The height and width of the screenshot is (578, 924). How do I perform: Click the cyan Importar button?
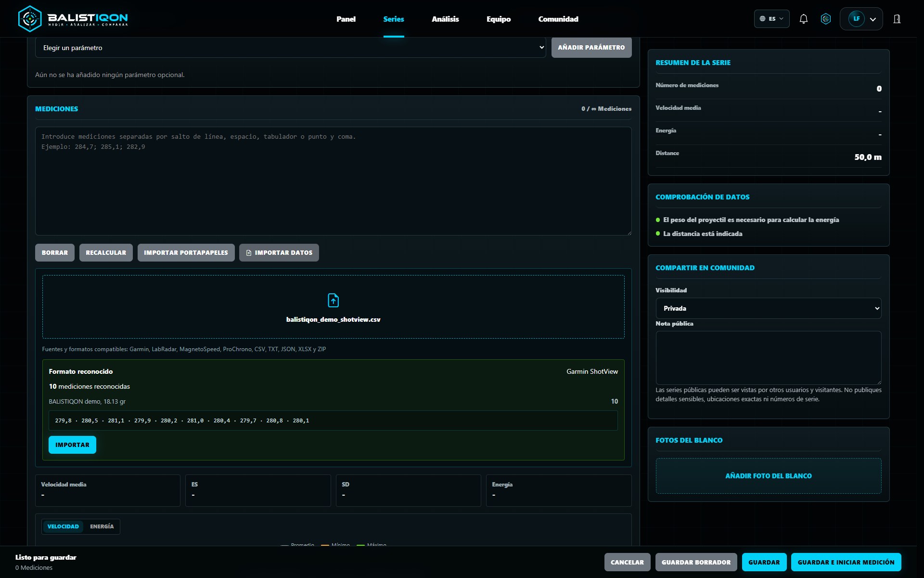[x=72, y=445]
